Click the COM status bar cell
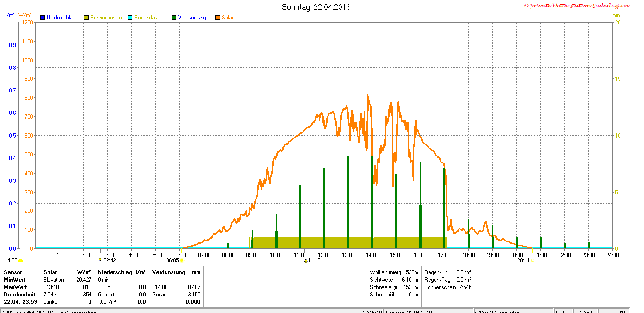This screenshot has height=313, width=644. (563, 311)
